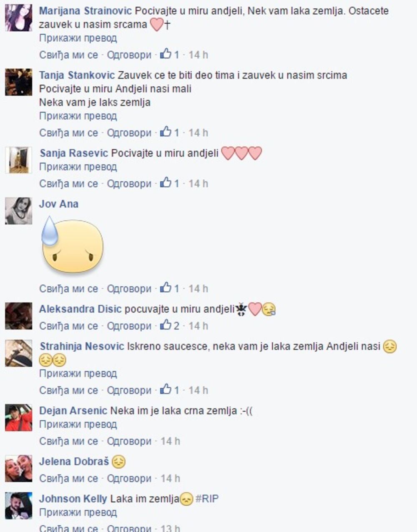This screenshot has height=532, width=417.
Task: Click the sad face sticker by Jov Ana
Action: point(73,245)
